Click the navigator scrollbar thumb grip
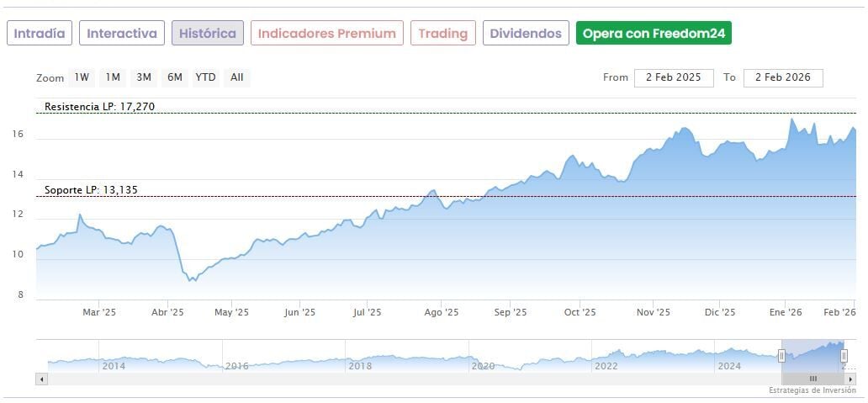The image size is (868, 403). tap(812, 379)
